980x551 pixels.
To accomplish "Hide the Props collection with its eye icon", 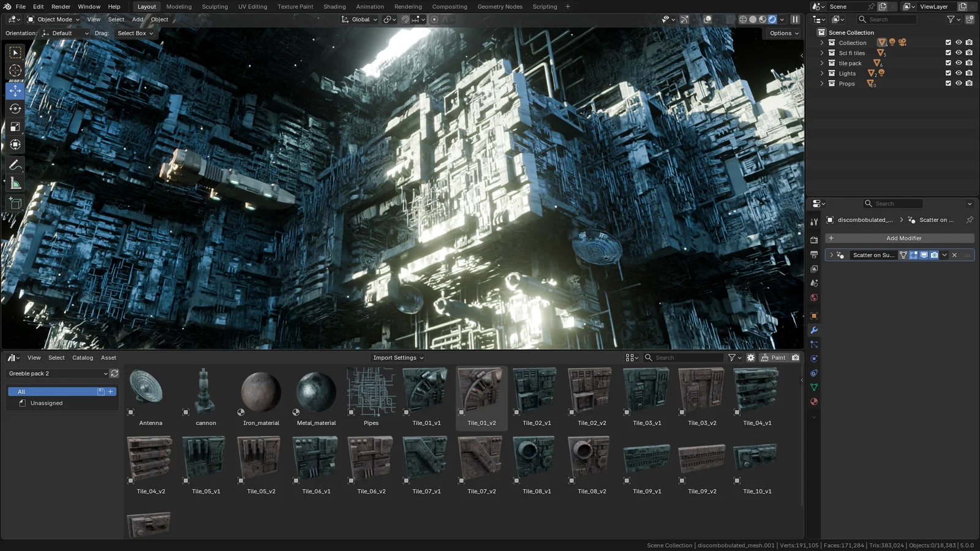I will coord(959,83).
